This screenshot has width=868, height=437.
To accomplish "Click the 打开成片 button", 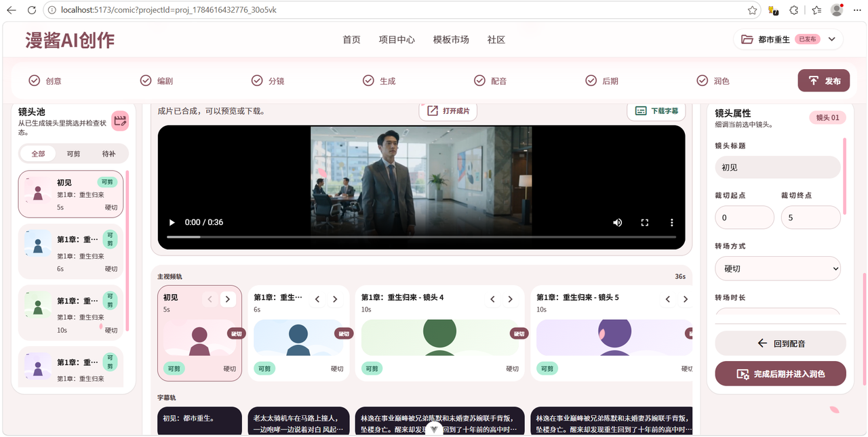I will [448, 111].
